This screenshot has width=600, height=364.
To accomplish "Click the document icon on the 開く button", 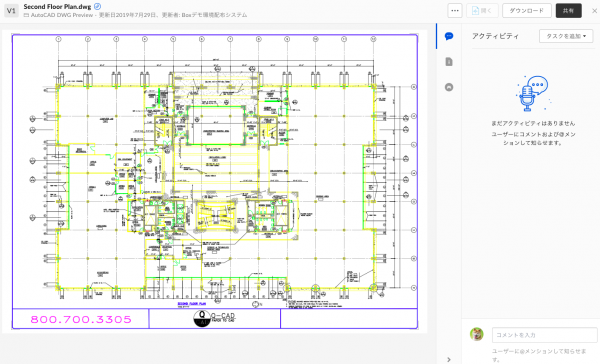I will [x=475, y=11].
